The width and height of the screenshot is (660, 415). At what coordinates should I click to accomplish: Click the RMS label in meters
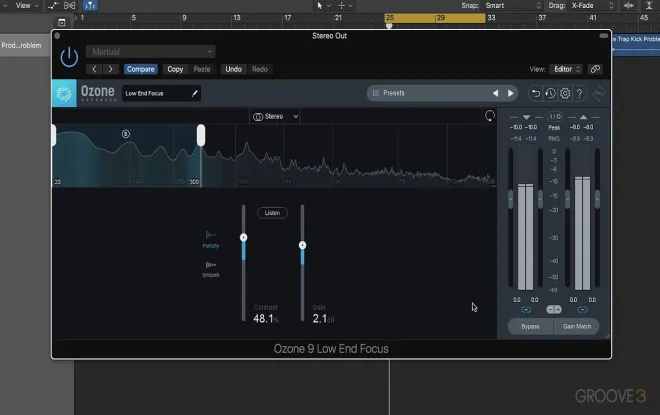(x=554, y=138)
